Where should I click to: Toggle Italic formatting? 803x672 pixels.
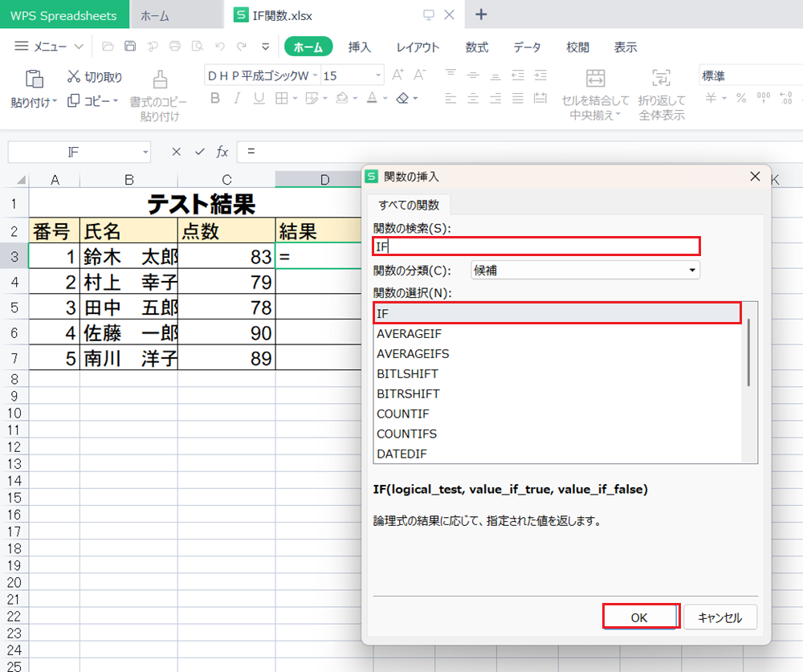coord(237,98)
